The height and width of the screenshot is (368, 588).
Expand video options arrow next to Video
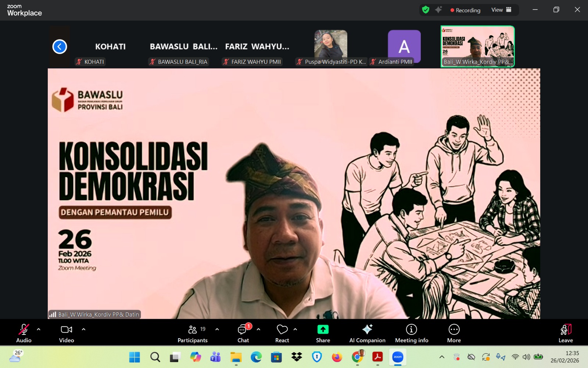(83, 329)
